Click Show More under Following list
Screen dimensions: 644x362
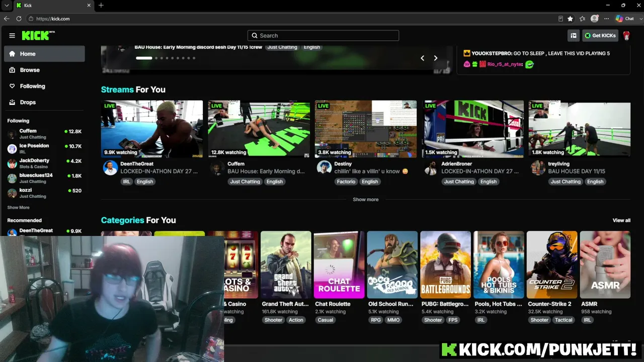(18, 208)
